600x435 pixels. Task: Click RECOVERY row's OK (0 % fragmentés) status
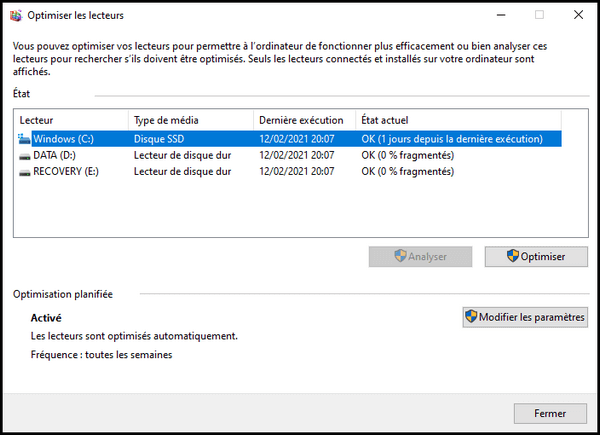pos(408,171)
